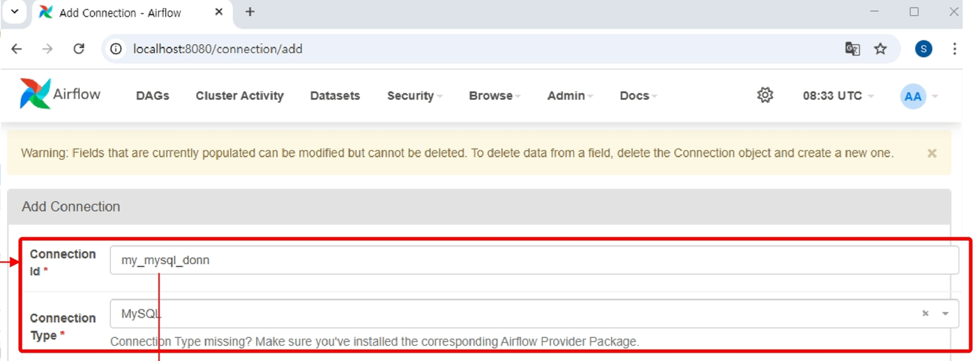
Task: Open the settings gear icon
Action: coord(765,95)
